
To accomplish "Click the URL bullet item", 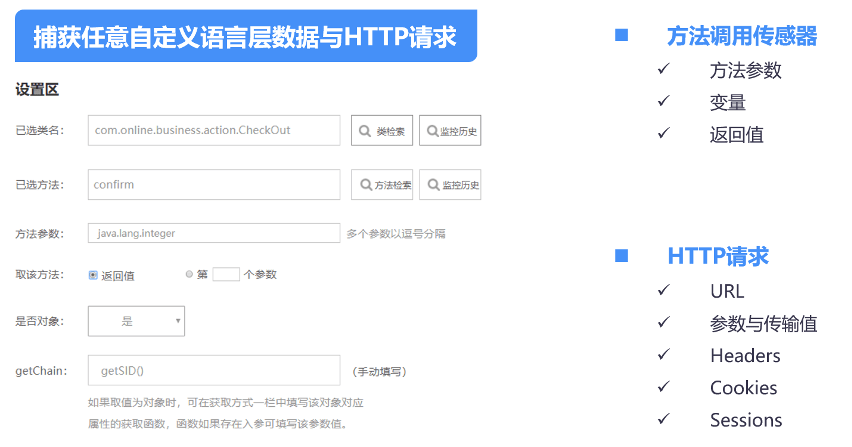I will pos(727,292).
